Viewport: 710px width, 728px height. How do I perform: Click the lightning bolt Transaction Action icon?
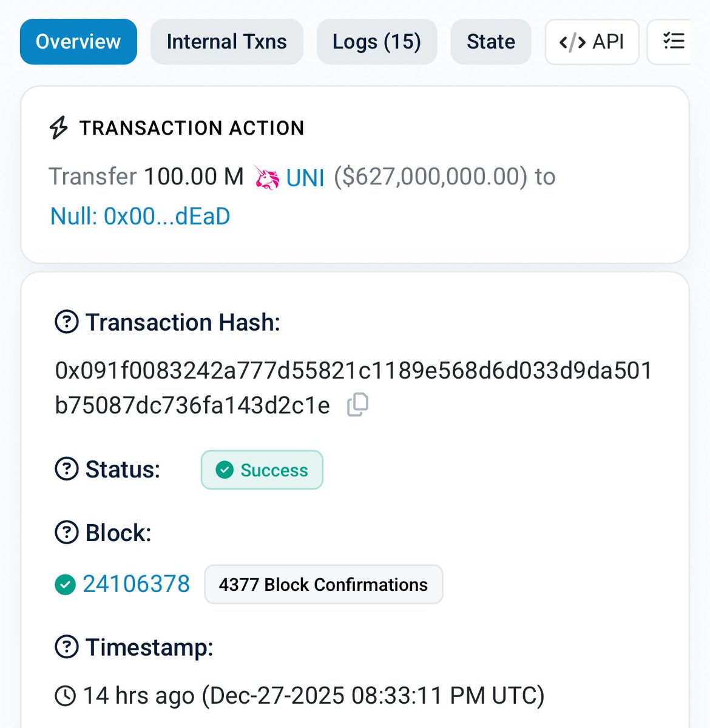[59, 127]
